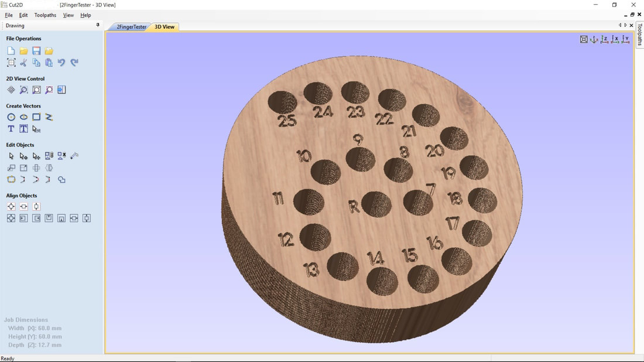644x362 pixels.
Task: Toggle the Drawing panel pin
Action: (98, 25)
